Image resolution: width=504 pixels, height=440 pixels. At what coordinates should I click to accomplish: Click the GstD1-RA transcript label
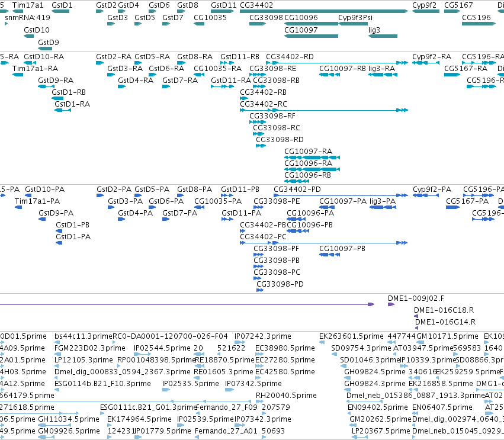[x=72, y=104]
